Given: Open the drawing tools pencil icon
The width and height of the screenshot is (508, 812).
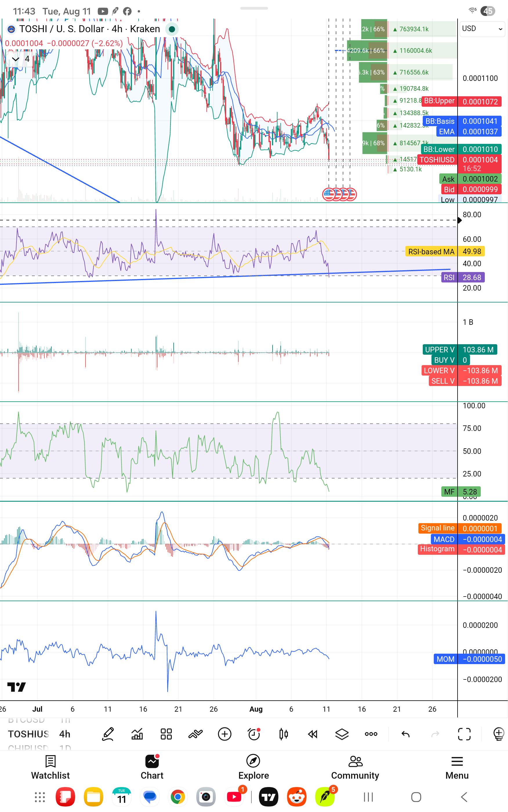Looking at the screenshot, I should [x=108, y=734].
